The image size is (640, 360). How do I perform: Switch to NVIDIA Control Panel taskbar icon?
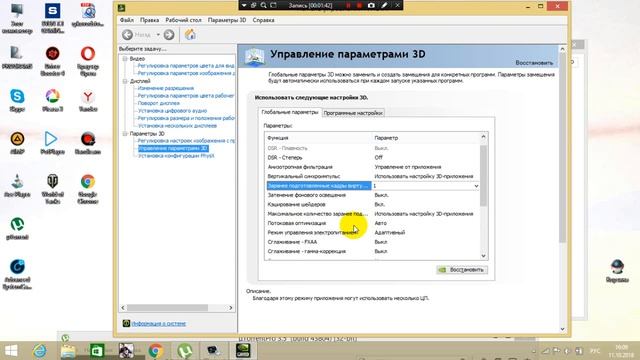(x=243, y=351)
